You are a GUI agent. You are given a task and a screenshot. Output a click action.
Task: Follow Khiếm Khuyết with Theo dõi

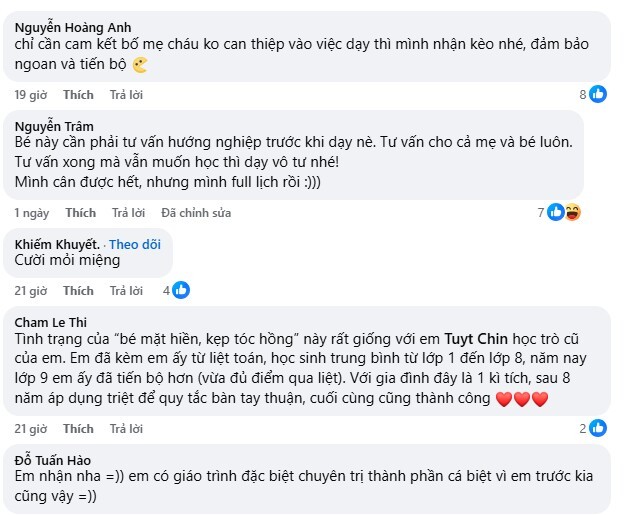[x=135, y=244]
